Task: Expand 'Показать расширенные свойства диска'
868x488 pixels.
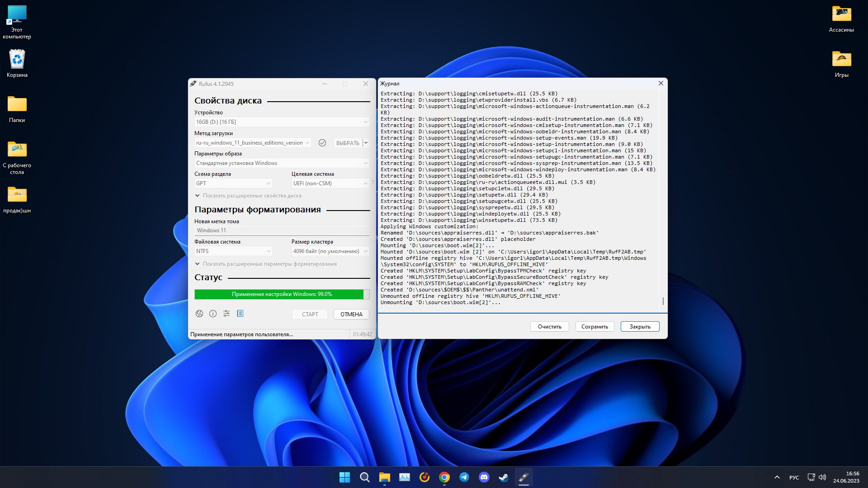Action: point(248,196)
